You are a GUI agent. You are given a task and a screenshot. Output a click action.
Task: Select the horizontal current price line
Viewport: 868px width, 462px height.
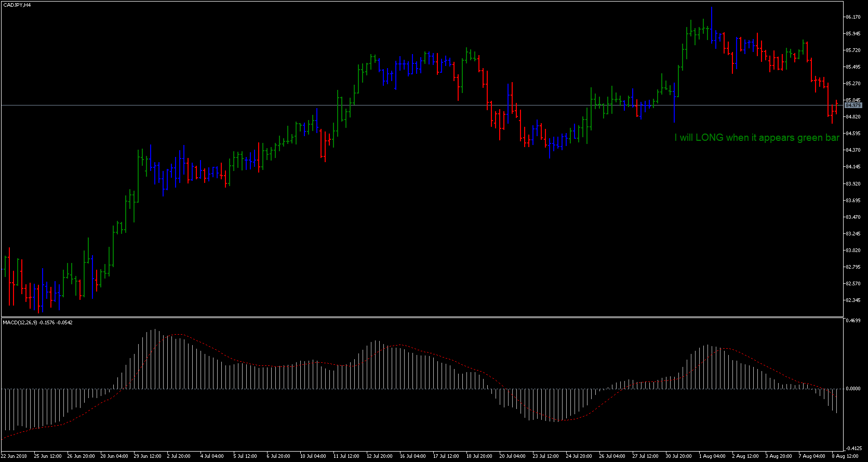(416, 105)
